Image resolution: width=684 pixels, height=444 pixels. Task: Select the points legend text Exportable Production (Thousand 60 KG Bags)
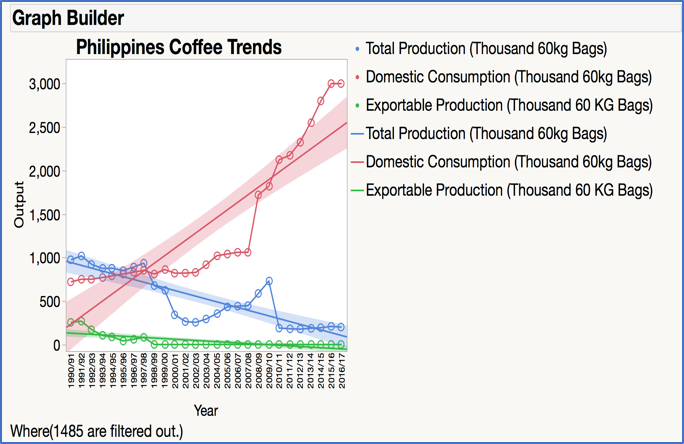tap(509, 106)
